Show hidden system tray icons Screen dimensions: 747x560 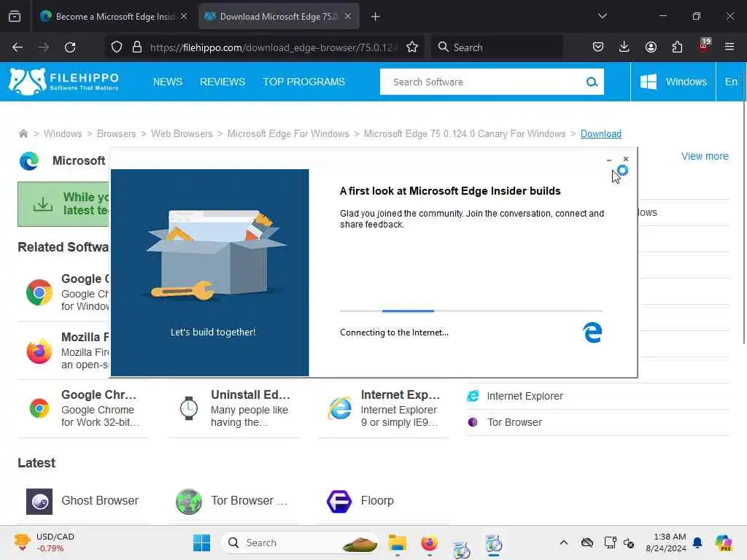[x=564, y=542]
